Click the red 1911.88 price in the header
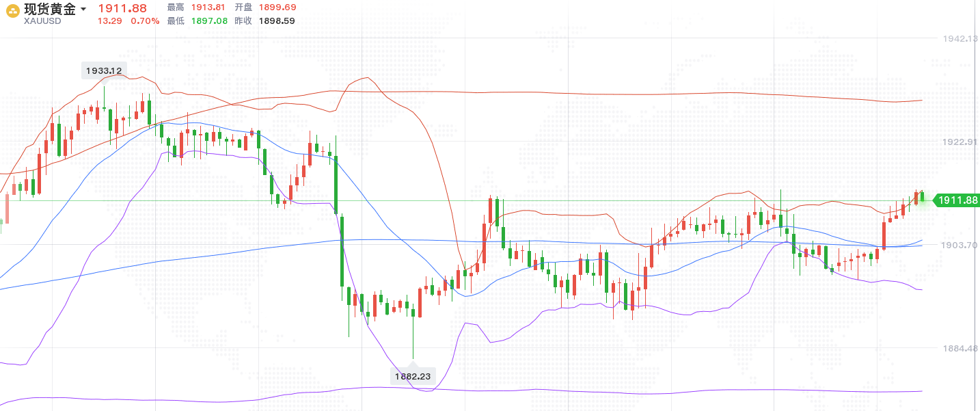Screen dimensions: 980x411 click(122, 8)
